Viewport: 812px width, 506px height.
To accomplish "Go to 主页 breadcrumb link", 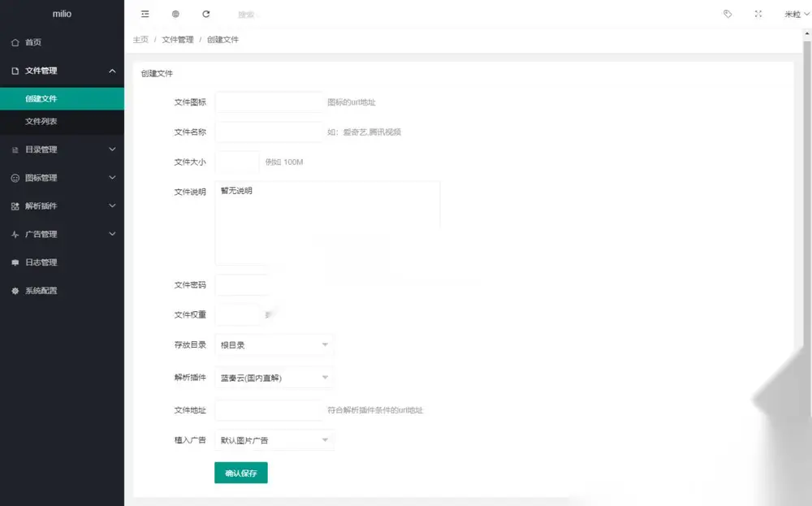I will coord(140,39).
